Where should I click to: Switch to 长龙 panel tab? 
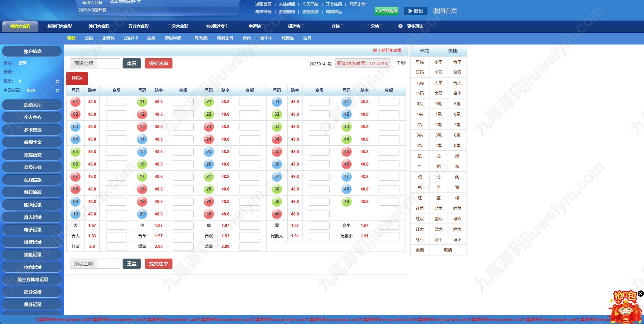tap(424, 51)
